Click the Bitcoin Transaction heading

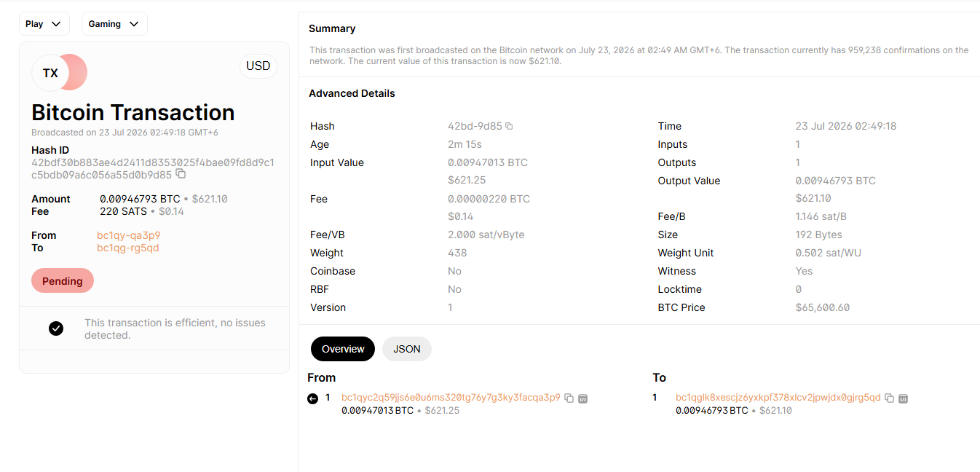click(x=133, y=112)
